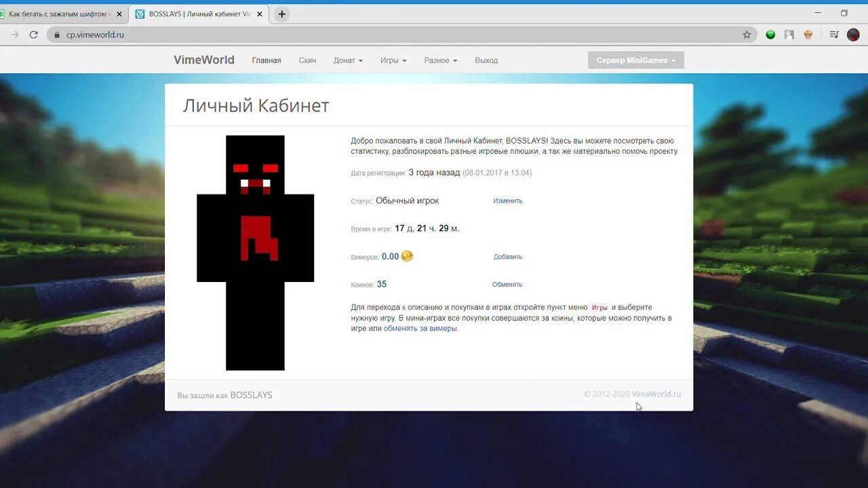Expand the Разное dropdown menu
The image size is (868, 488).
coord(441,60)
